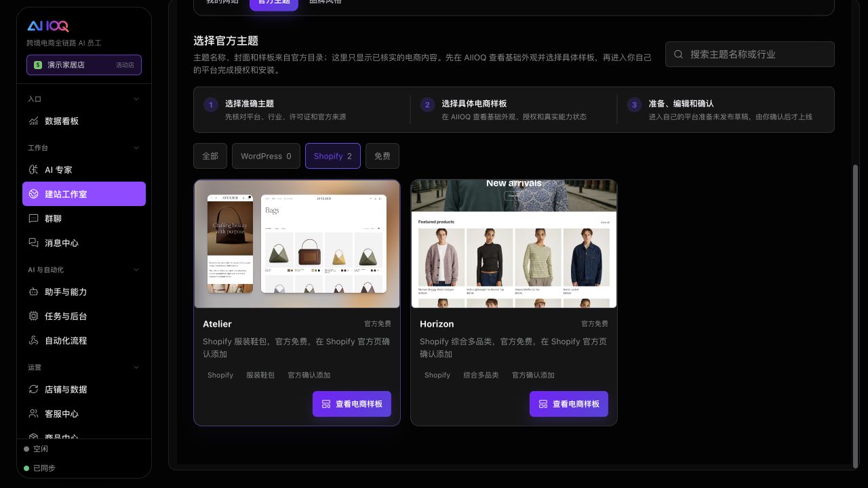Click the Atelier theme title
Screen dimensions: 868x488
click(217, 324)
